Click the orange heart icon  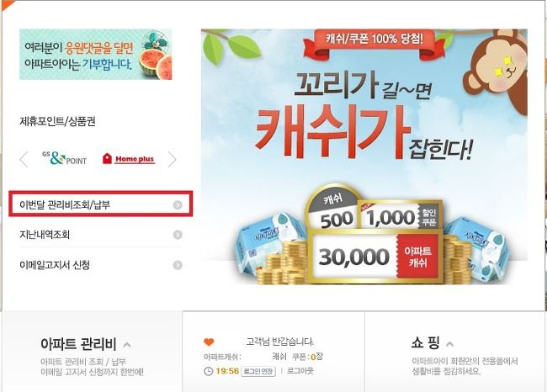pyautogui.click(x=209, y=342)
